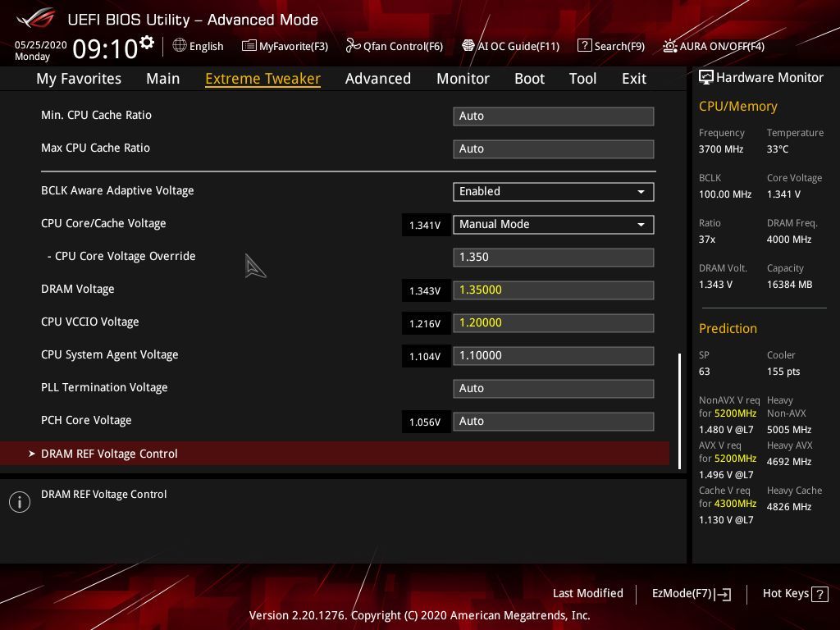Click the Search question mark icon

point(584,46)
